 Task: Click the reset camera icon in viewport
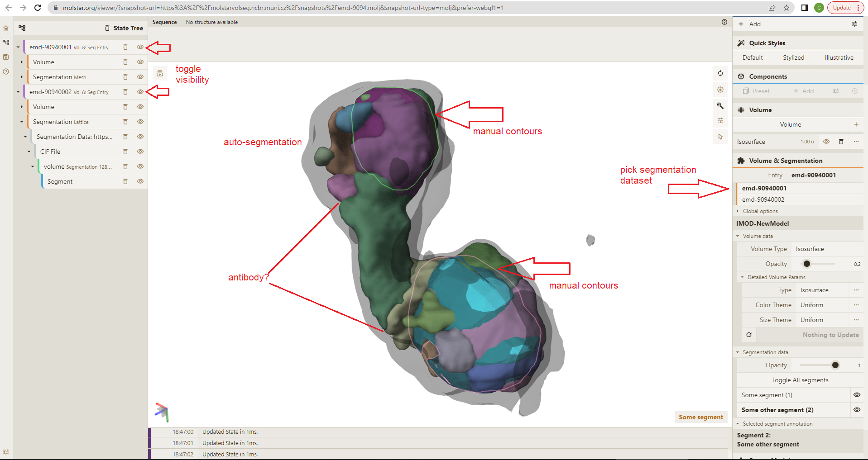[720, 73]
